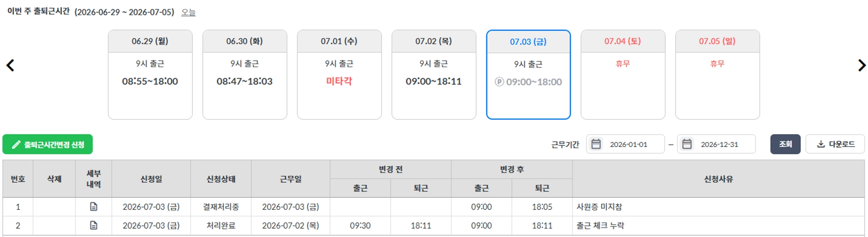Select the 07.05 (일) 휴무 card
The width and height of the screenshot is (868, 237).
(718, 75)
